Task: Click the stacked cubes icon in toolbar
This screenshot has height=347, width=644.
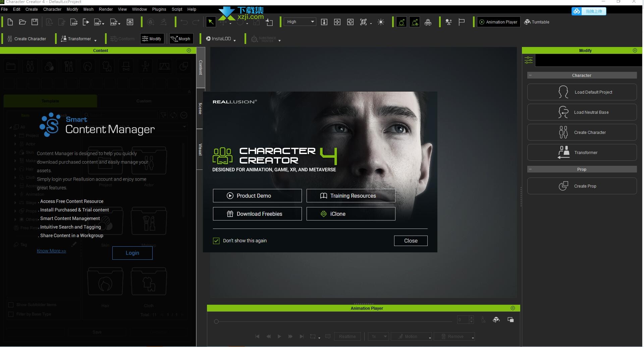Action: pyautogui.click(x=428, y=22)
